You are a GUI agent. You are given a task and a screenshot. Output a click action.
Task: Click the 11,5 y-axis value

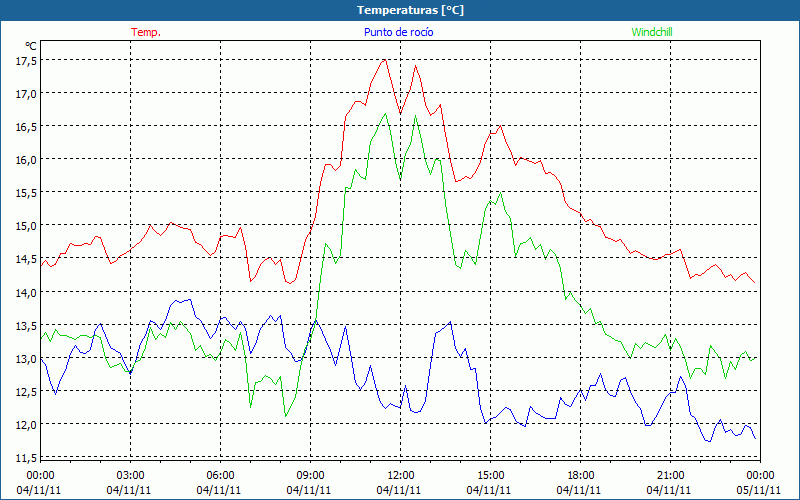click(x=27, y=458)
